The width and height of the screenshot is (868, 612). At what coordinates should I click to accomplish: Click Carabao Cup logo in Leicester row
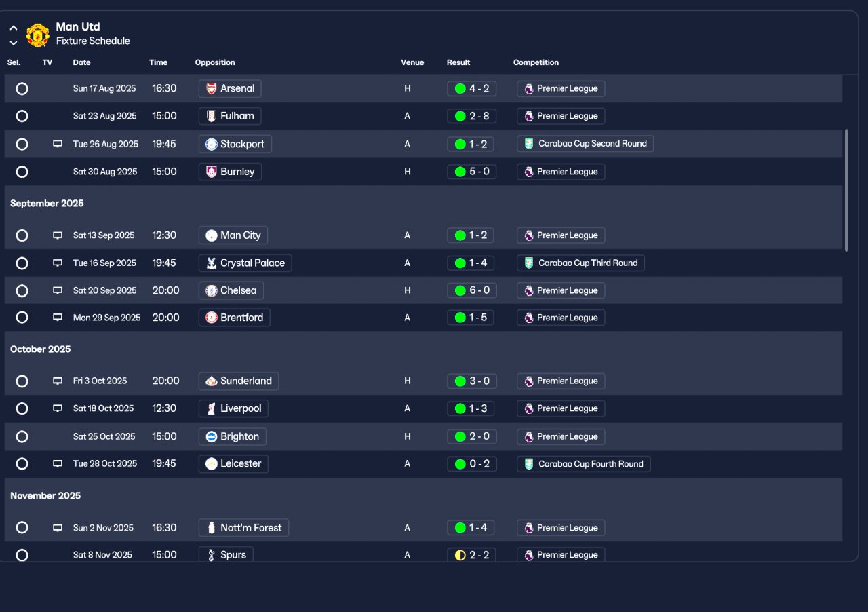(529, 463)
